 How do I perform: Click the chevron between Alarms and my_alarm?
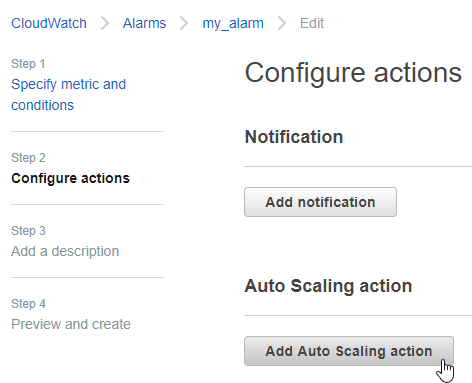(184, 23)
